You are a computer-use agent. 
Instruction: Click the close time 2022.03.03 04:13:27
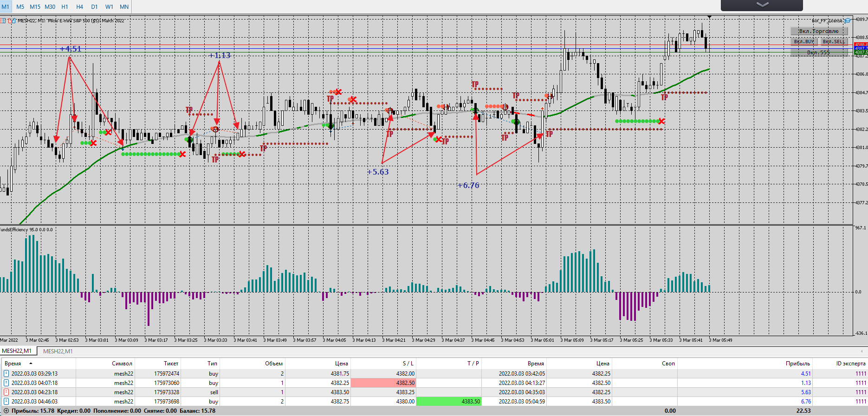[x=522, y=383]
